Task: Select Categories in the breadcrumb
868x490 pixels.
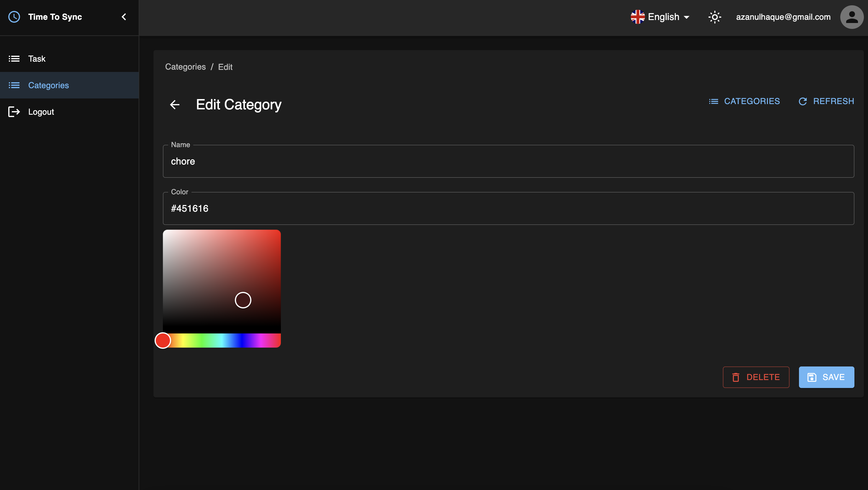Action: tap(185, 67)
